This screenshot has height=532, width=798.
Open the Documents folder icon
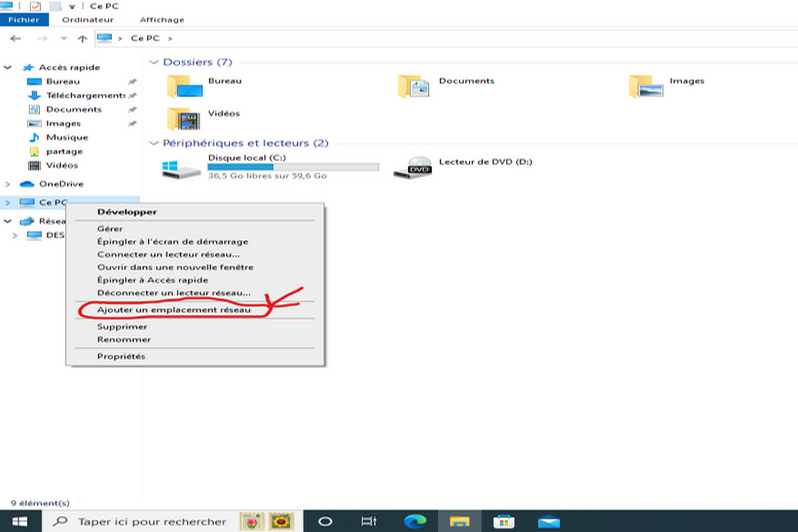coord(414,86)
